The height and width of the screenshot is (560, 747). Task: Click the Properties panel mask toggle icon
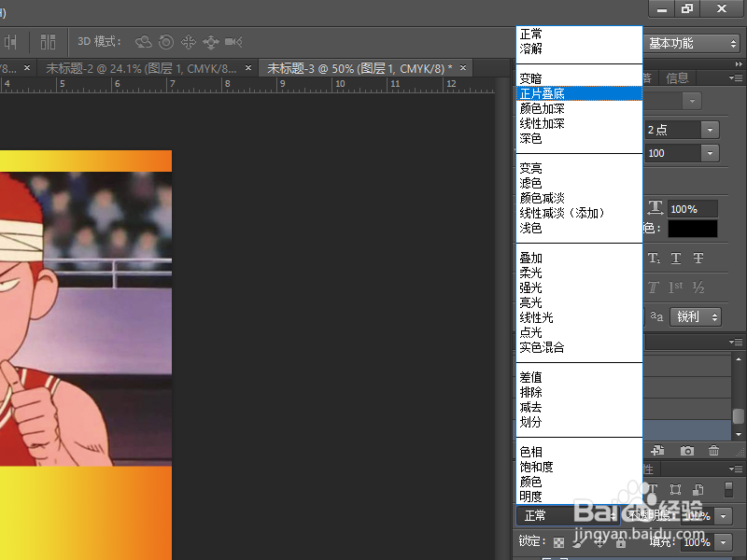click(x=728, y=489)
